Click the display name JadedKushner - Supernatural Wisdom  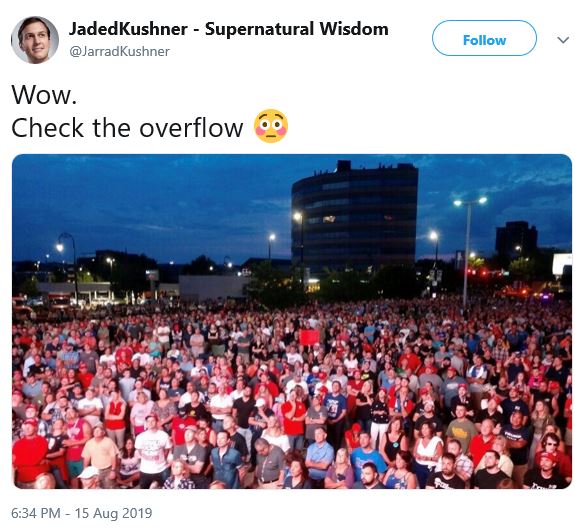[228, 29]
